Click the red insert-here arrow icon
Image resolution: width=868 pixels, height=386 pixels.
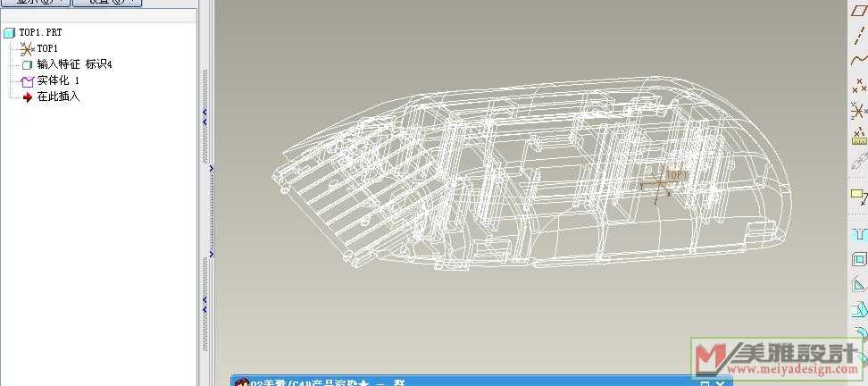(x=28, y=97)
